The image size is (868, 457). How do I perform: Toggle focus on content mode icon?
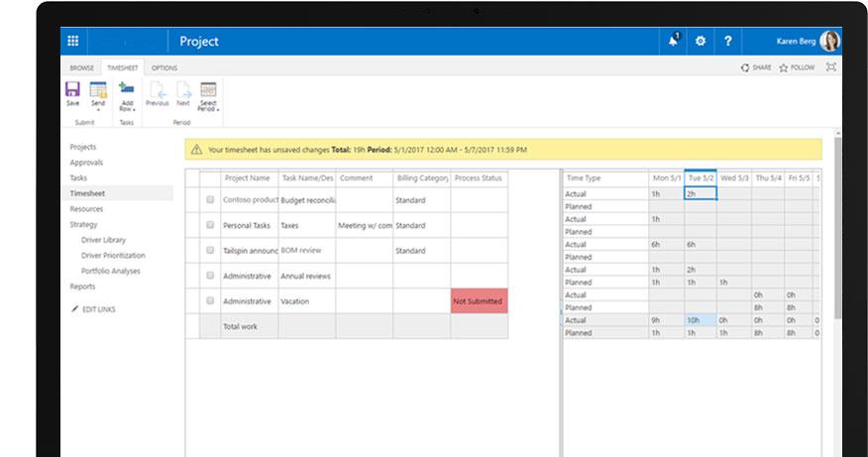[x=830, y=67]
